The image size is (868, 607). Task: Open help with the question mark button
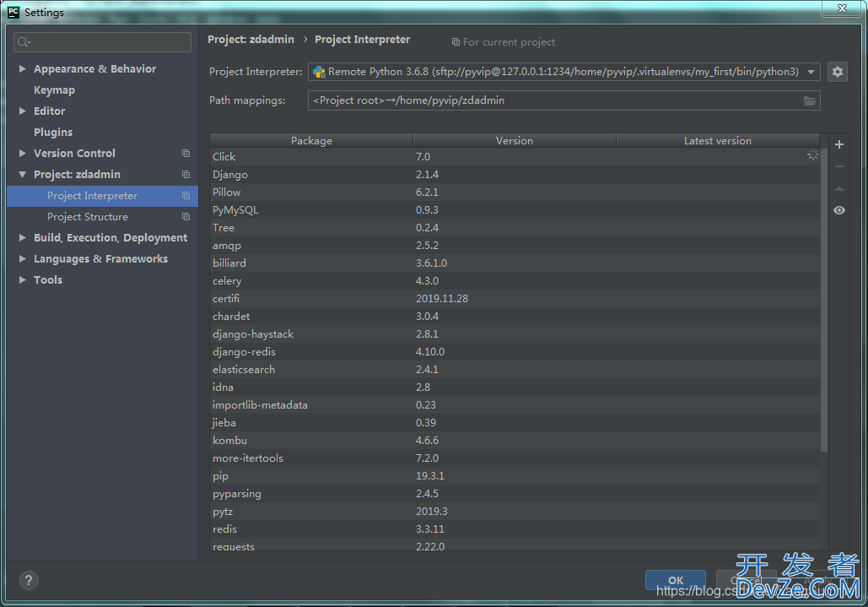(29, 581)
